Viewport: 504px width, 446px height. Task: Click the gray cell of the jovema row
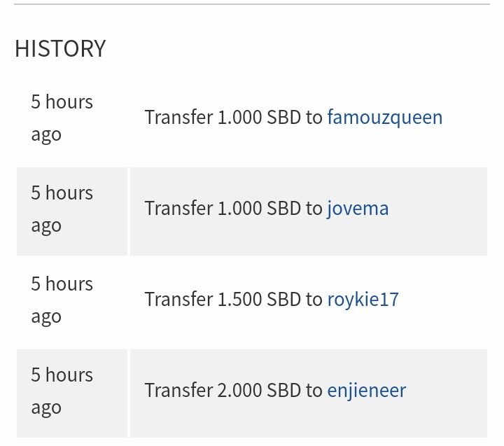[309, 211]
